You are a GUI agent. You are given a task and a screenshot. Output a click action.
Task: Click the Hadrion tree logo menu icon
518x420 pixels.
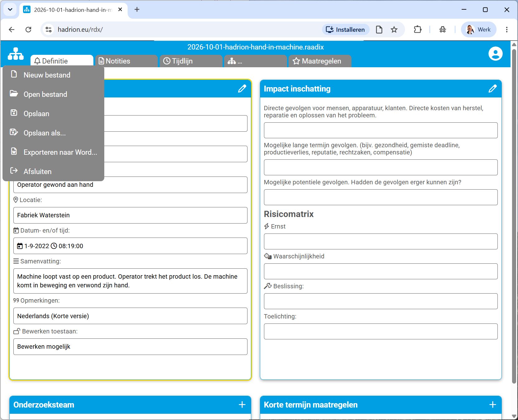tap(16, 54)
